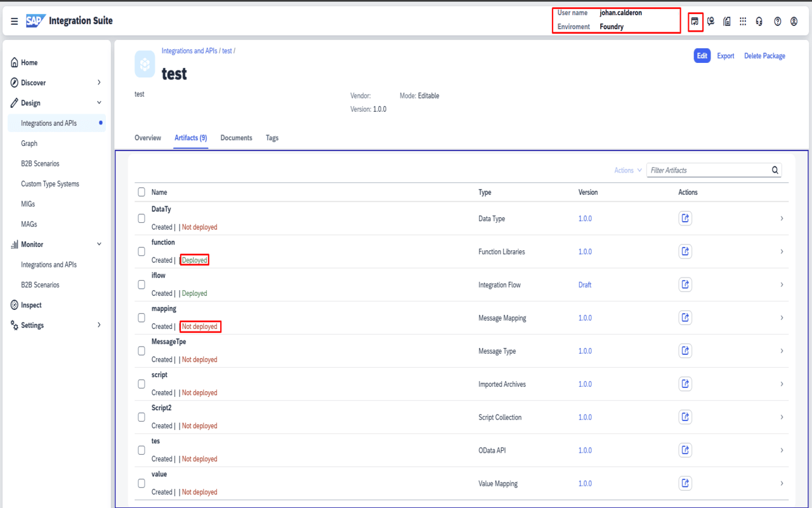Click the search icon in Filter Artifacts

click(775, 170)
